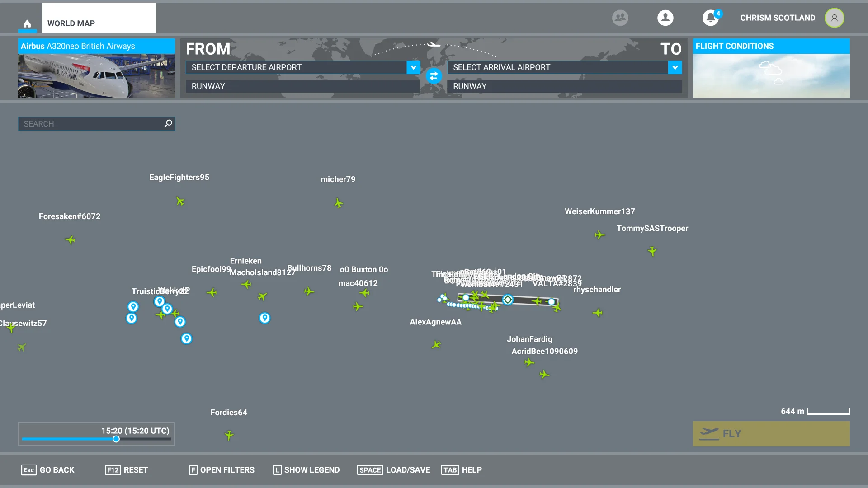This screenshot has height=488, width=868.
Task: Open the Flight Conditions panel
Action: tap(771, 68)
